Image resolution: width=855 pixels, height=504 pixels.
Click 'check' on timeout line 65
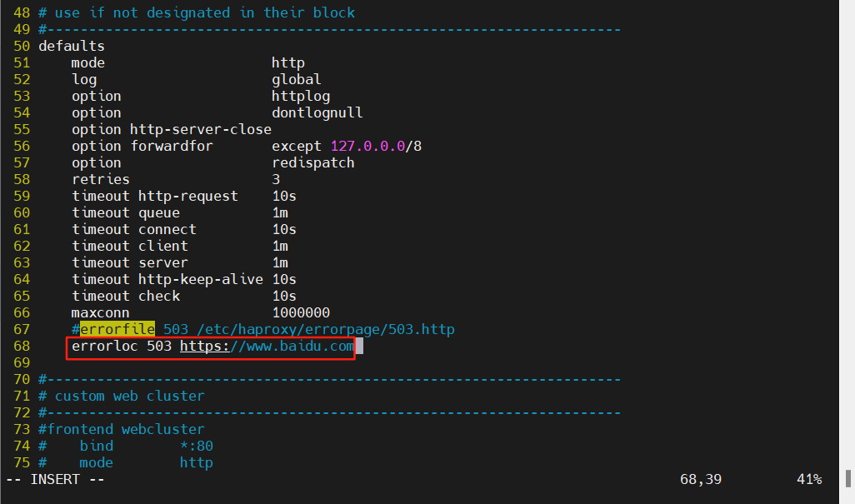click(158, 296)
